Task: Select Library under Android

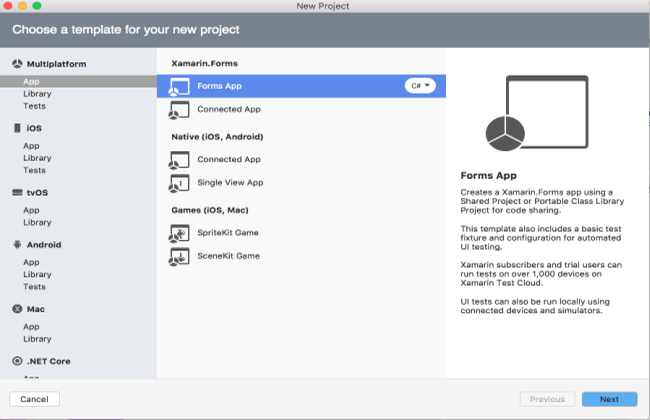Action: [37, 274]
